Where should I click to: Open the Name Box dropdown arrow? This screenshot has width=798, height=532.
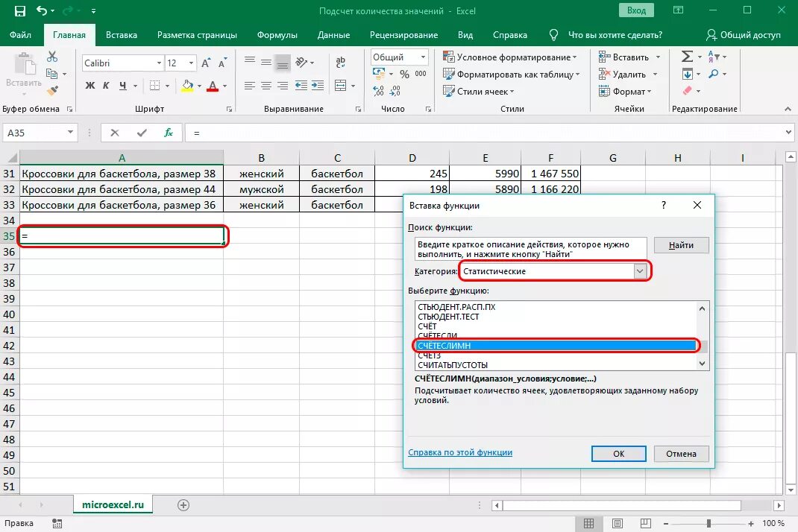(70, 133)
